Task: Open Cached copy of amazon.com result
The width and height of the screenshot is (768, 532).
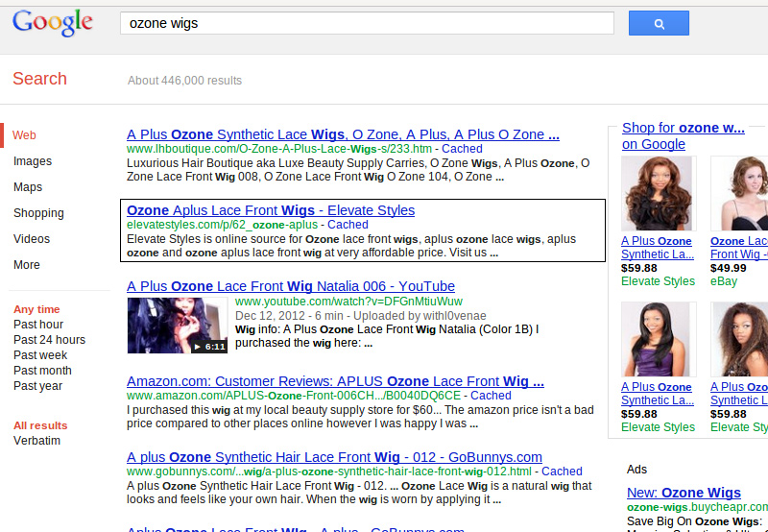Action: tap(491, 396)
